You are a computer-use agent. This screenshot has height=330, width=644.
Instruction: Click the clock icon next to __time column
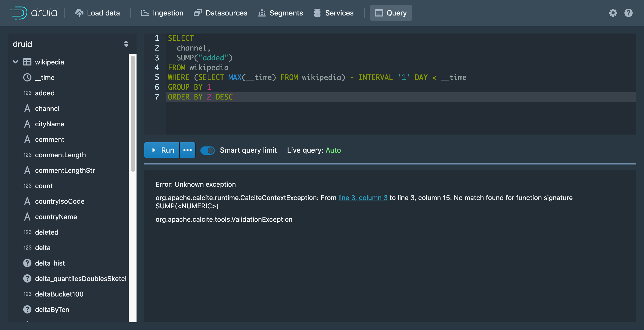[x=27, y=77]
